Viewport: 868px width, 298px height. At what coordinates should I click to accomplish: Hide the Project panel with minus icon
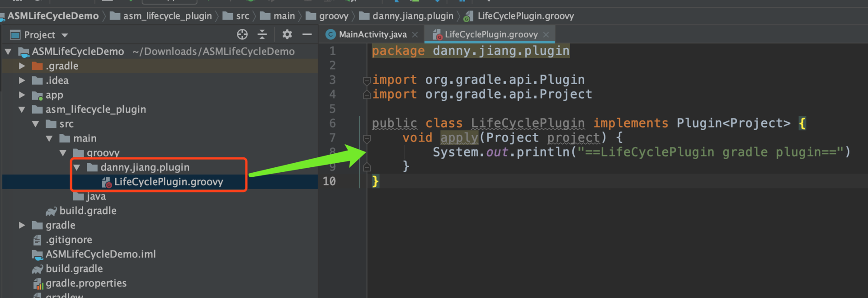[x=307, y=34]
